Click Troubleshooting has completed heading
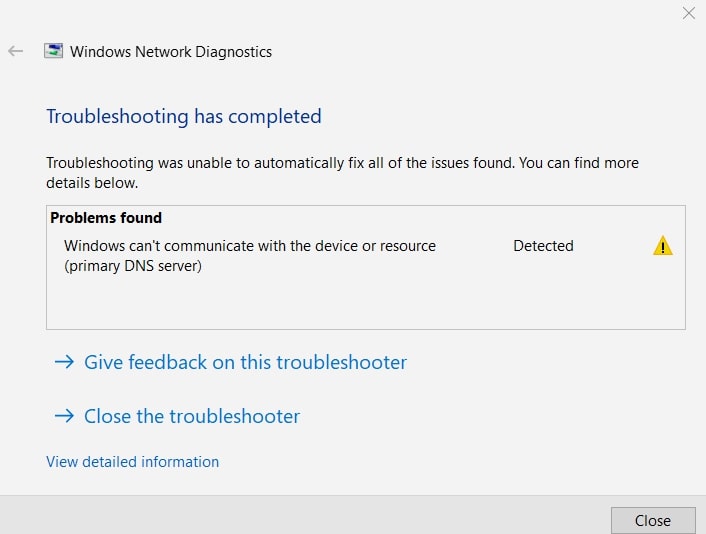Image resolution: width=706 pixels, height=534 pixels. coord(184,116)
